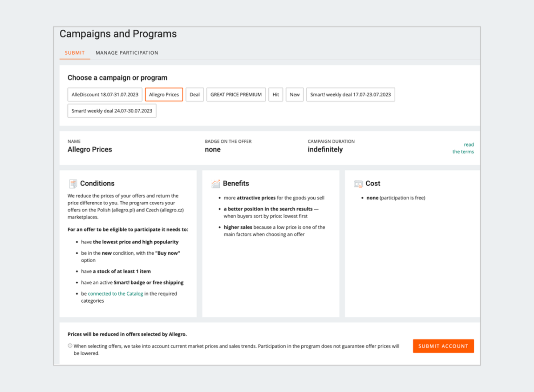This screenshot has height=392, width=534.
Task: Click the NAME column label
Action: pos(74,141)
